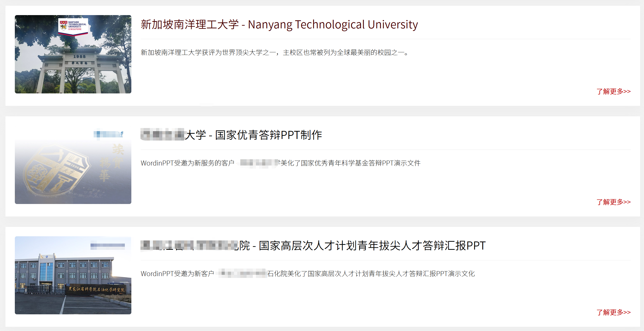Open the Nanyang Technological University title link

[279, 25]
